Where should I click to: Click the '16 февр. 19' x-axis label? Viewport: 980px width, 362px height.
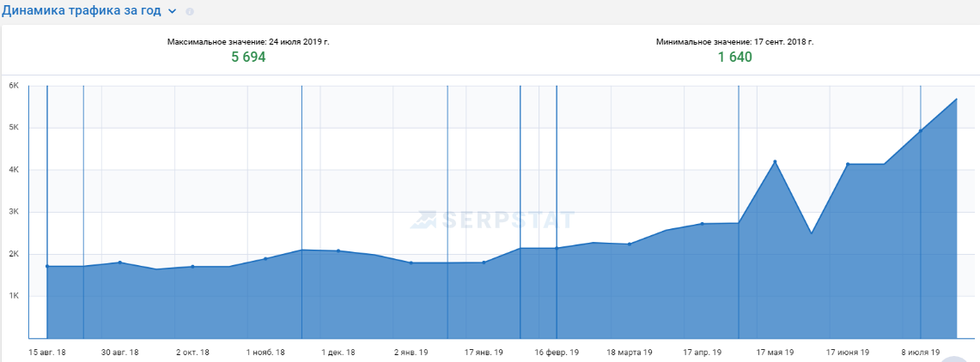click(x=557, y=353)
